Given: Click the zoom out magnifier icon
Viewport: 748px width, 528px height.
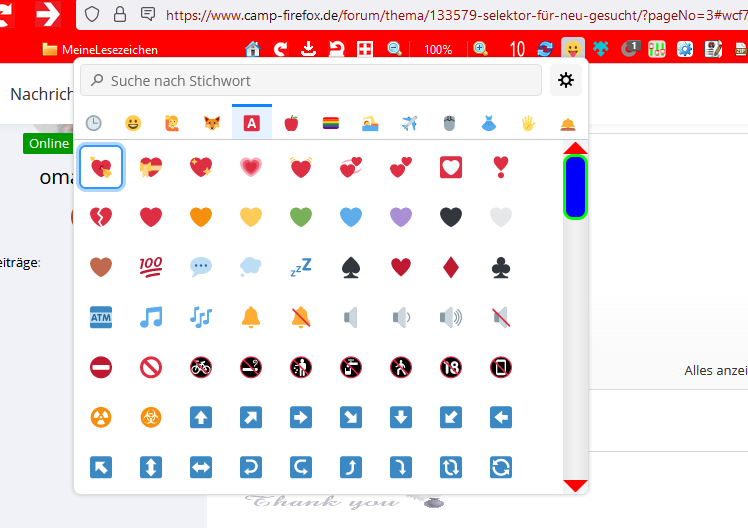Looking at the screenshot, I should coord(394,49).
